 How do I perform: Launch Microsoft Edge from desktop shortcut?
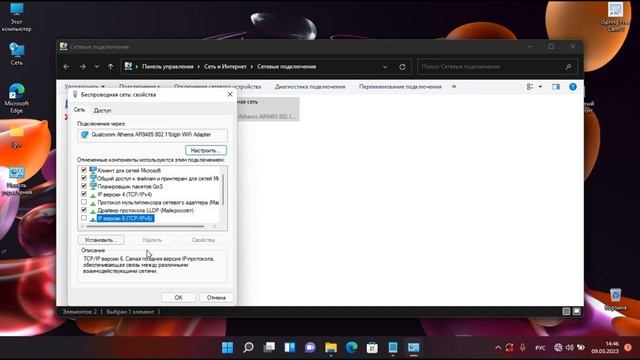pos(16,98)
